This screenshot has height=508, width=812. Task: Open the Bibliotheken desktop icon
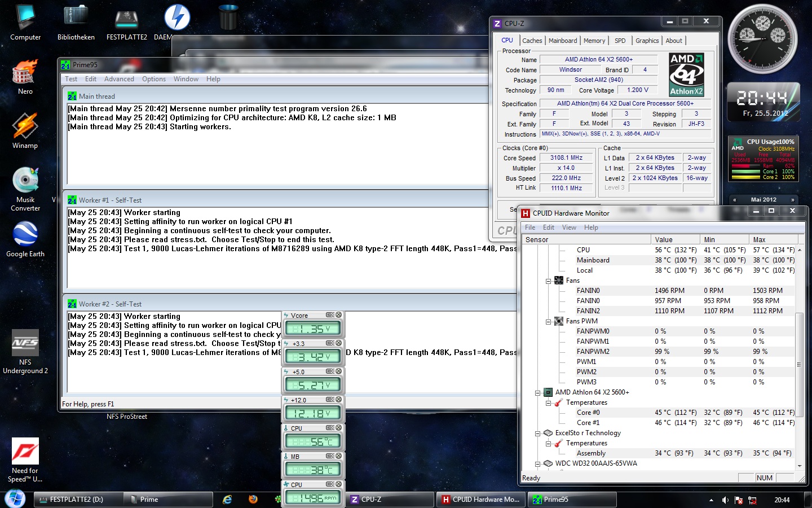click(76, 23)
